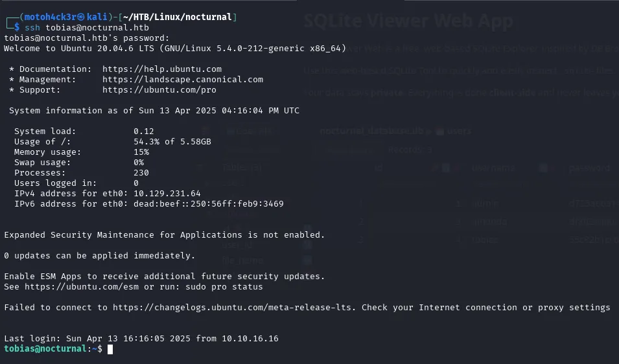Image resolution: width=619 pixels, height=364 pixels.
Task: Select the faded password column header
Action: click(589, 168)
